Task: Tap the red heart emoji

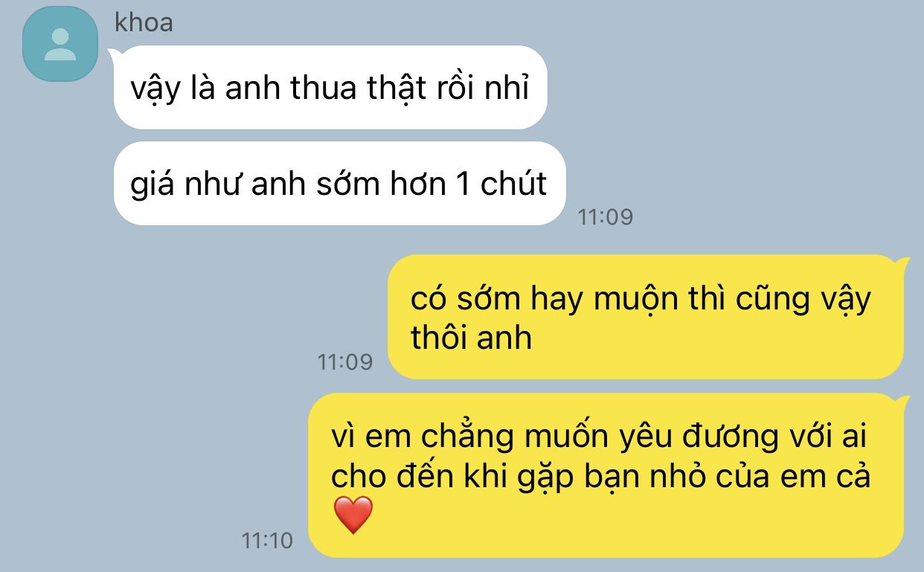Action: pyautogui.click(x=353, y=515)
